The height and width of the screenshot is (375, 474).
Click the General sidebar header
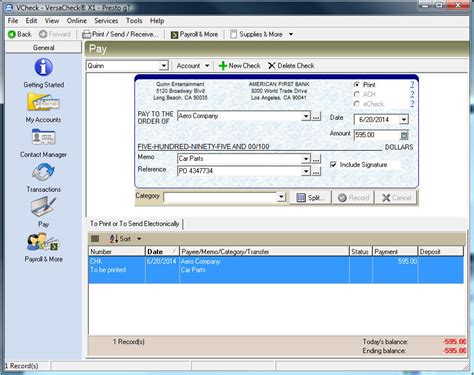[x=44, y=48]
